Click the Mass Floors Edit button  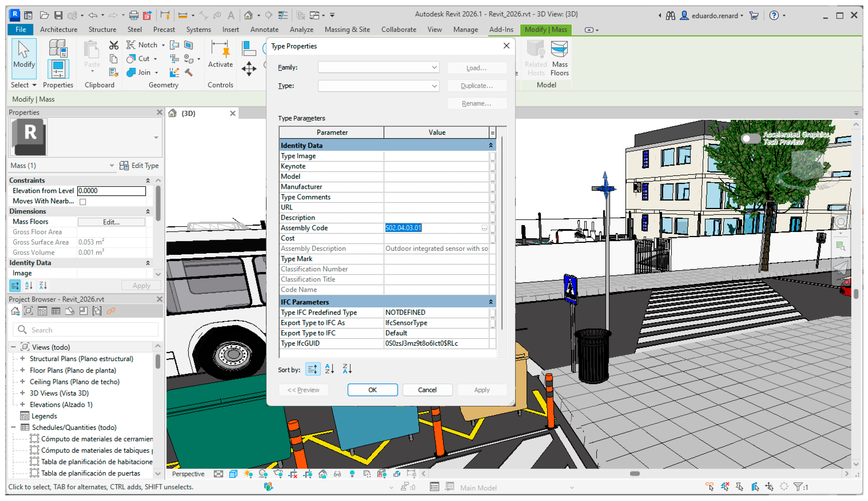pos(111,222)
